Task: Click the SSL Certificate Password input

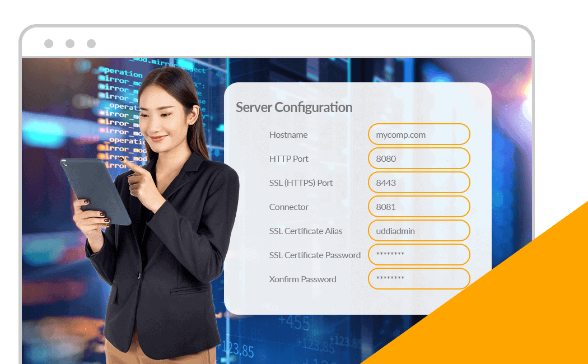Action: 419,255
